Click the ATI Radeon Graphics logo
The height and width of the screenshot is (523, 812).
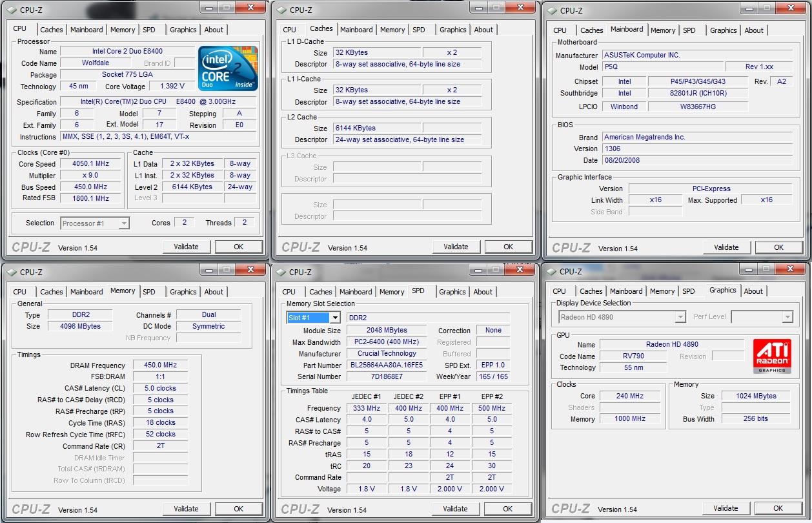[772, 356]
